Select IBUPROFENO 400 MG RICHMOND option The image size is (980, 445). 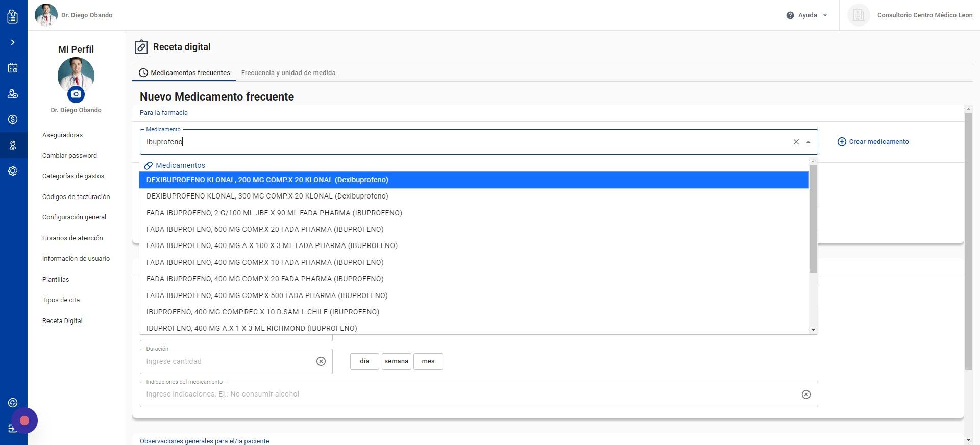(474, 328)
